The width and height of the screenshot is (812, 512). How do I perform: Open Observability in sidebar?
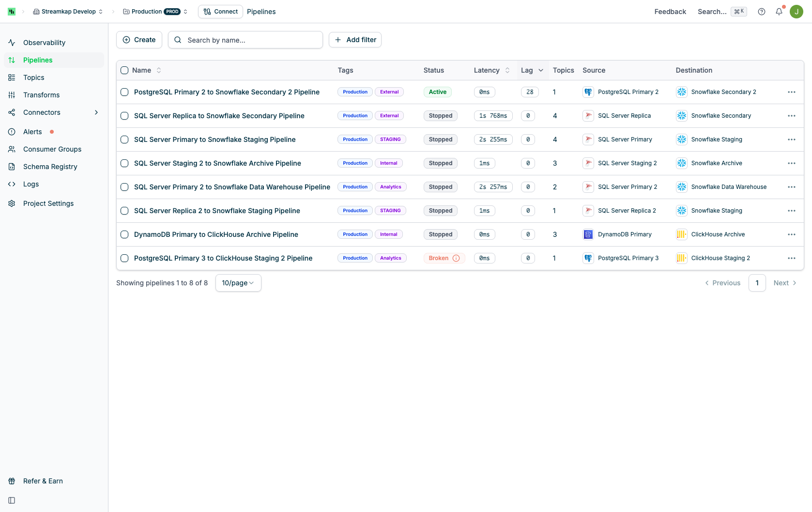click(x=54, y=43)
